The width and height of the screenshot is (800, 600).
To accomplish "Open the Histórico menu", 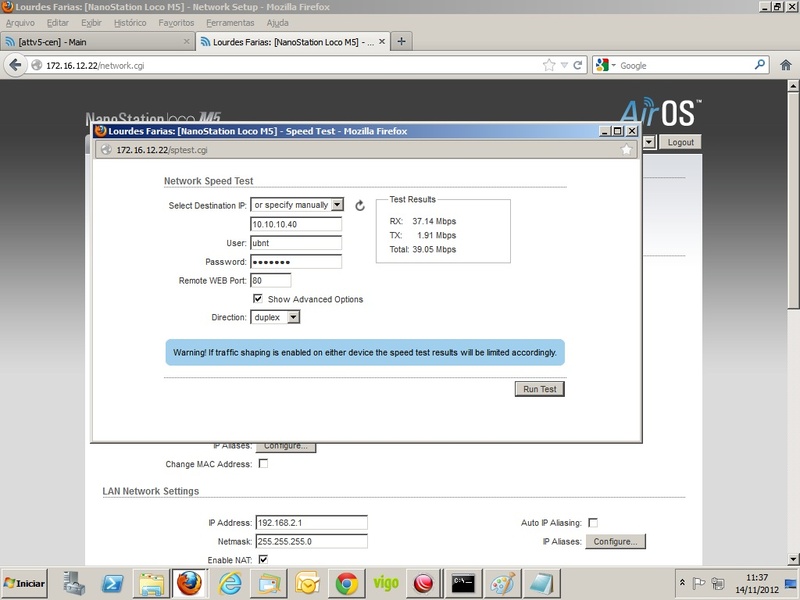I will tap(130, 23).
